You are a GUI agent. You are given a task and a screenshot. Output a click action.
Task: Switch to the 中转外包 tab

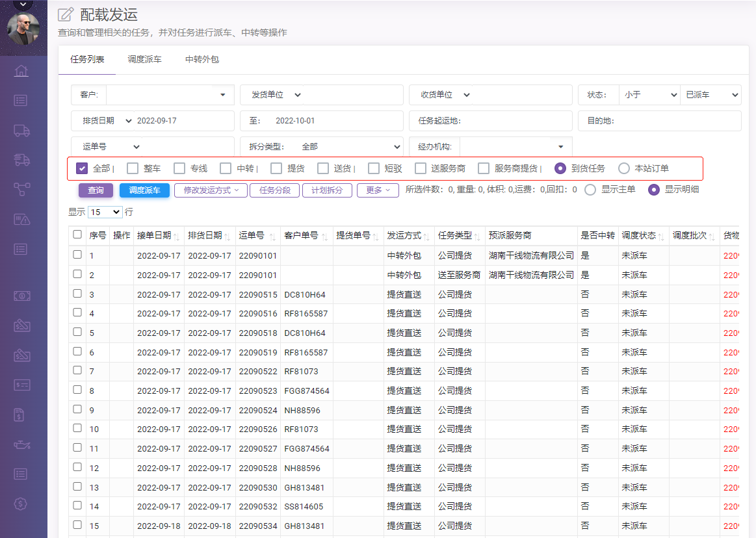[x=202, y=60]
